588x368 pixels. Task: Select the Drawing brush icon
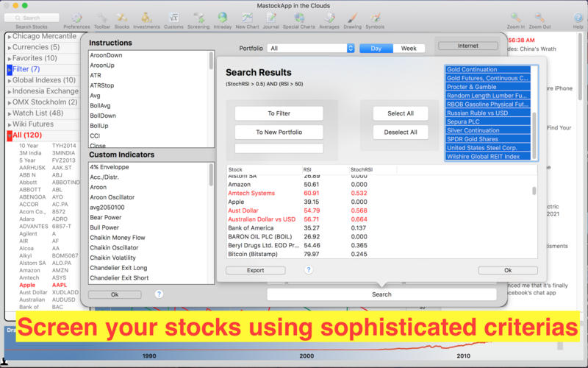coord(352,18)
